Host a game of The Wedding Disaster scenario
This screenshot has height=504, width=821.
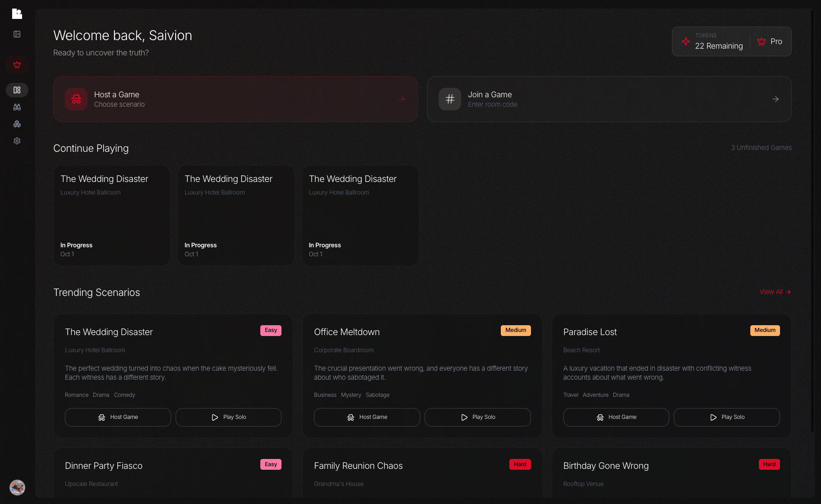click(x=118, y=417)
